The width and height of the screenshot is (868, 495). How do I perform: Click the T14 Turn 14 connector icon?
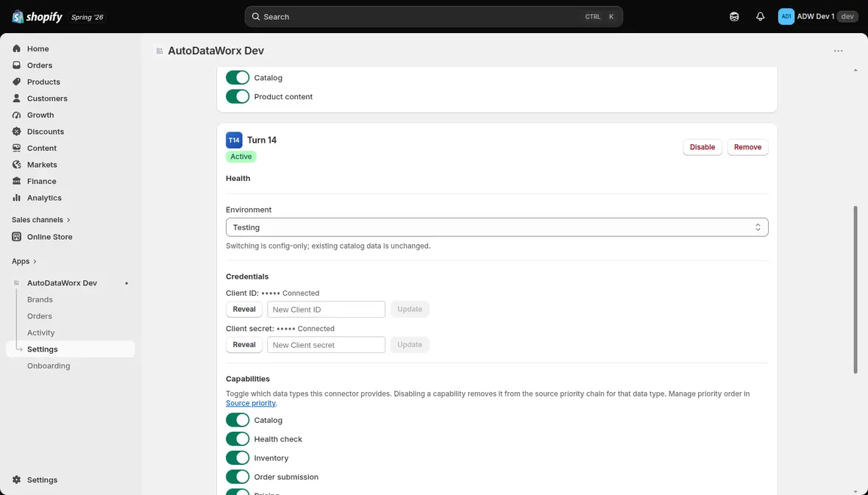pyautogui.click(x=234, y=140)
